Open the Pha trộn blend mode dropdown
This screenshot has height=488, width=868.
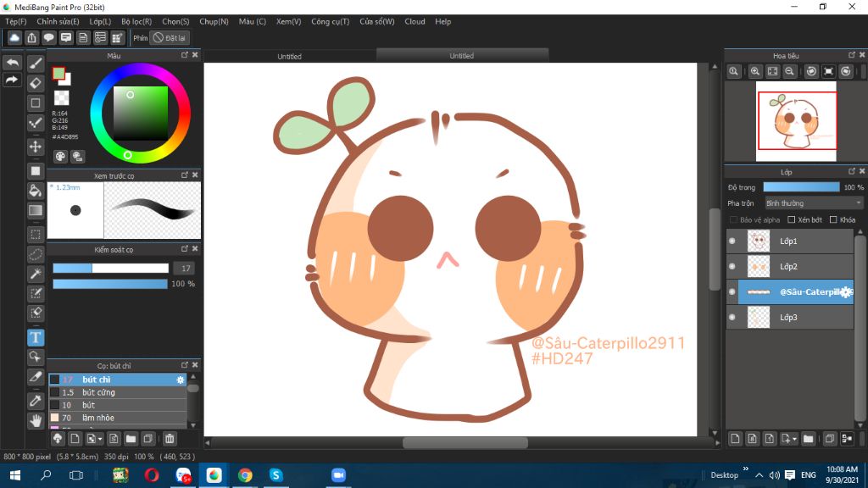pyautogui.click(x=814, y=203)
